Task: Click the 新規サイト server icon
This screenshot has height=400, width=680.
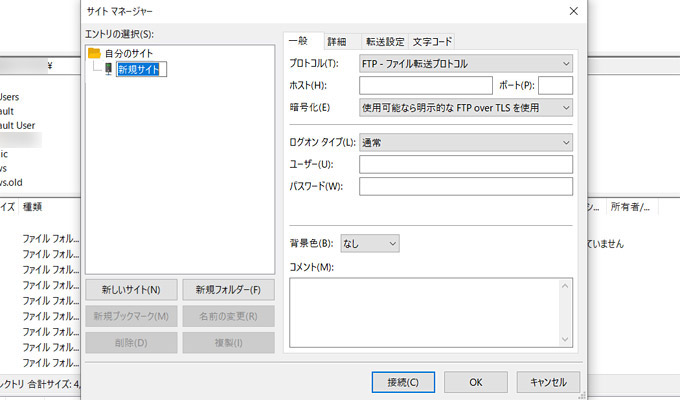Action: pyautogui.click(x=108, y=69)
